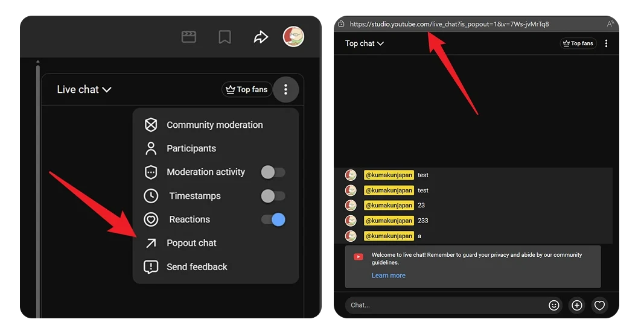Open the account avatar in the header

pyautogui.click(x=293, y=37)
